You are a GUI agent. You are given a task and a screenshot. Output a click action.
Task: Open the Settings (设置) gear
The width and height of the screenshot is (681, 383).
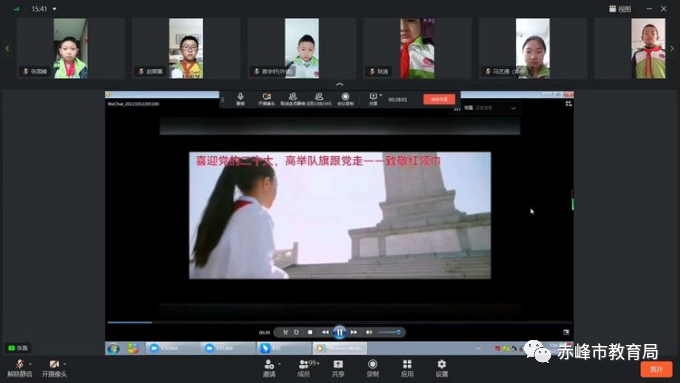click(x=442, y=368)
